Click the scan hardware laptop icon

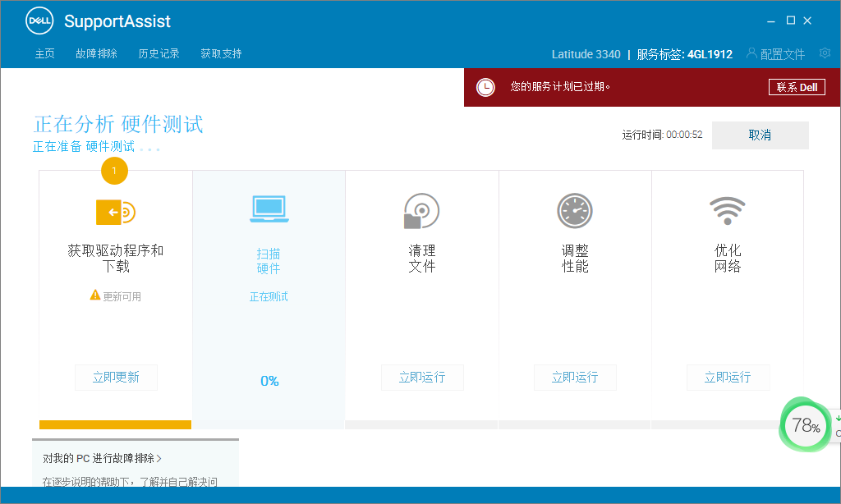[x=269, y=209]
